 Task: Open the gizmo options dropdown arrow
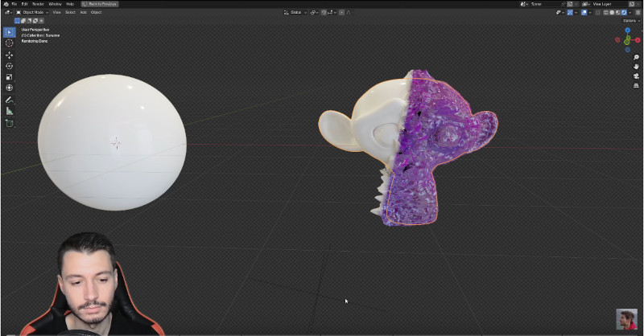click(576, 12)
